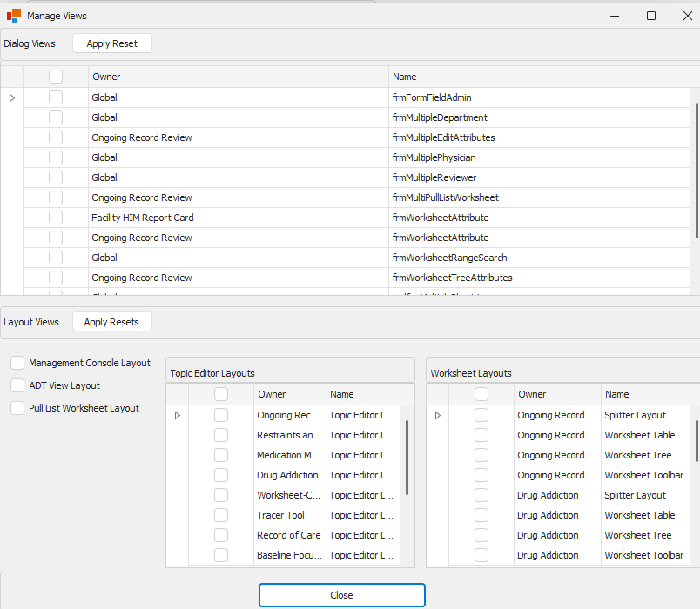Click row indicator arrow beside frmFormFieldAdmin

pyautogui.click(x=12, y=97)
